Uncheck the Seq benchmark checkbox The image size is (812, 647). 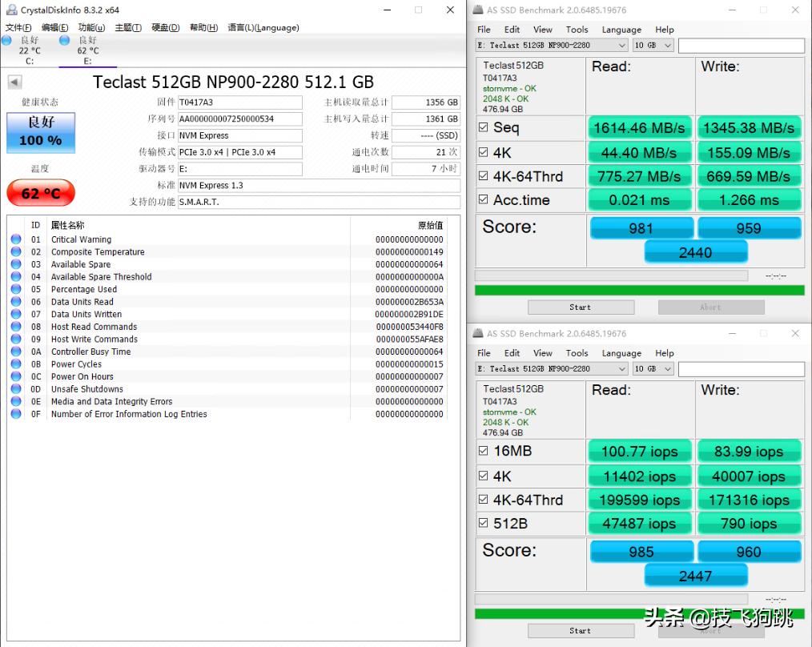click(x=483, y=127)
